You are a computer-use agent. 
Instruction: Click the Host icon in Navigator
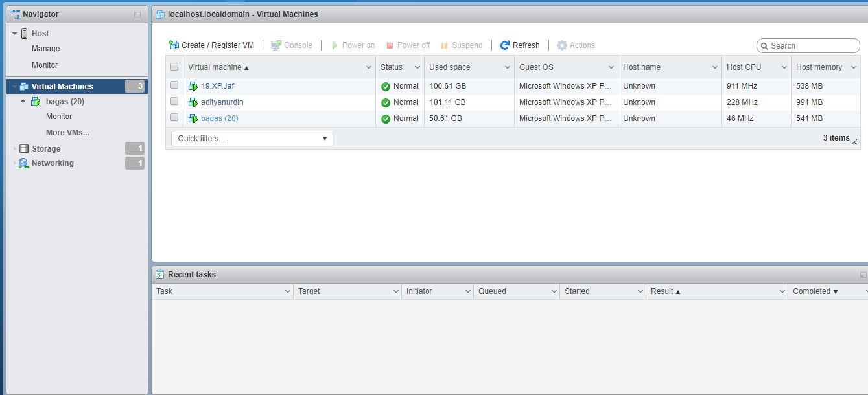pyautogui.click(x=24, y=33)
